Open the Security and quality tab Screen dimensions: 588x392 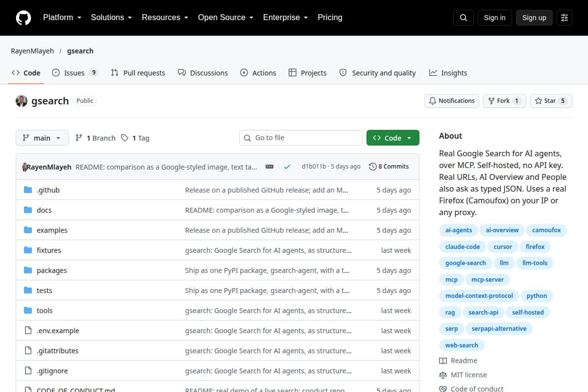click(377, 73)
